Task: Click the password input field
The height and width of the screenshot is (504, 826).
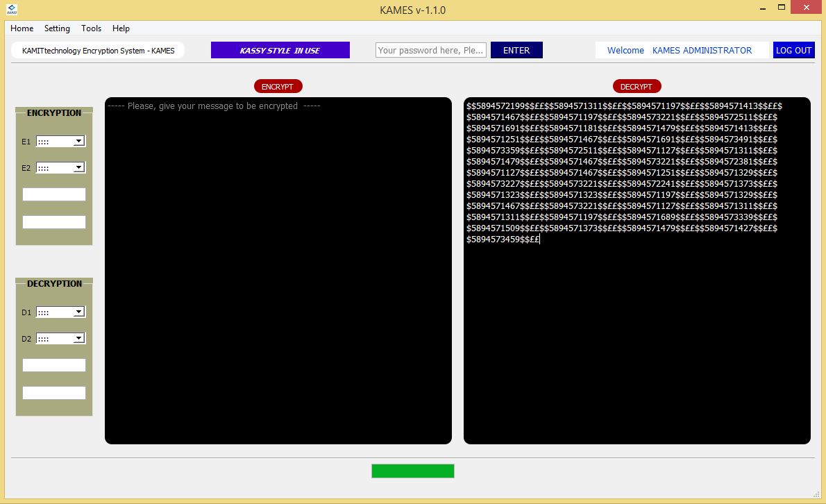Action: 430,50
